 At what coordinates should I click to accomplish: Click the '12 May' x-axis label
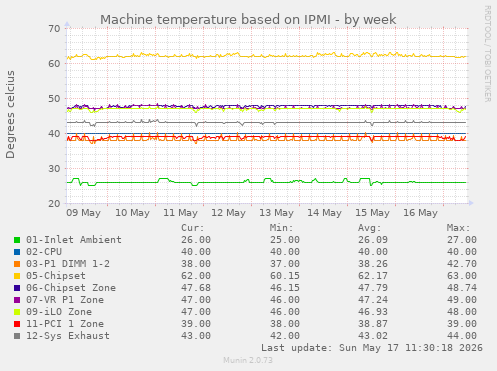(228, 213)
